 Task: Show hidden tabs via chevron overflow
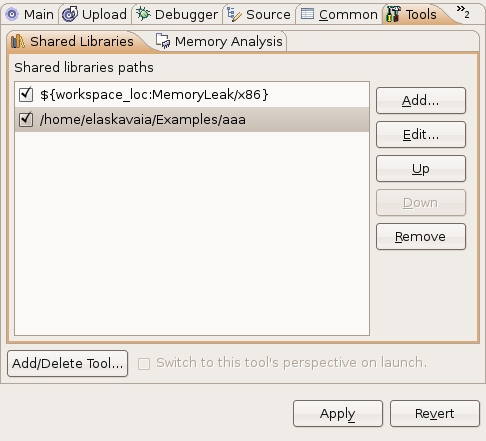pyautogui.click(x=463, y=12)
